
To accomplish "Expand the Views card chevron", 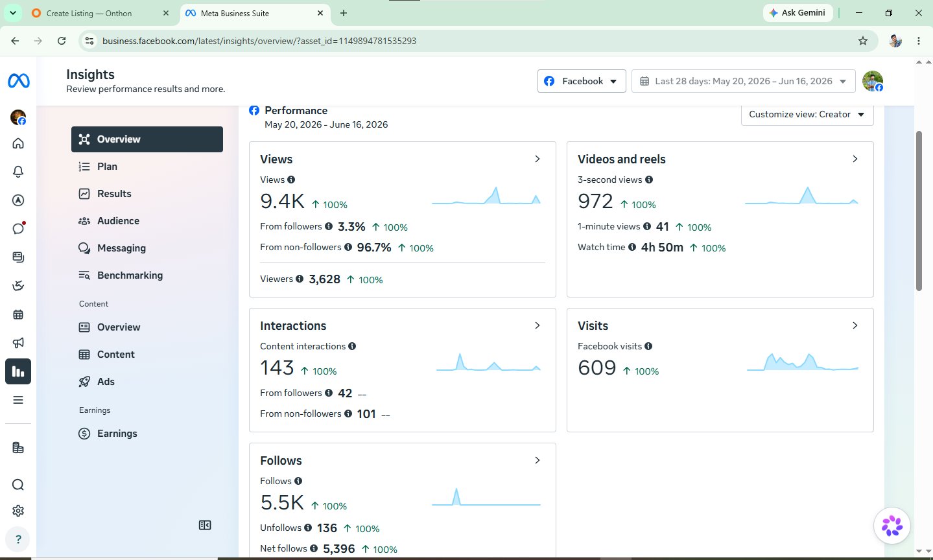I will [x=537, y=159].
